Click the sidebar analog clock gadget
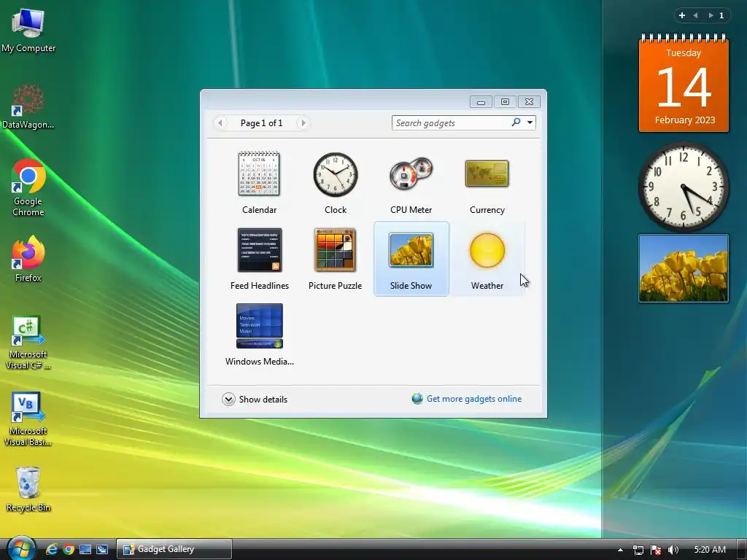Image resolution: width=747 pixels, height=560 pixels. coord(684,187)
